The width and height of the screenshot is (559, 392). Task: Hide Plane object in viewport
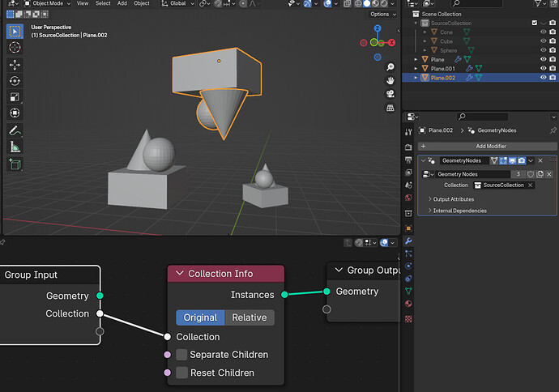coord(543,59)
